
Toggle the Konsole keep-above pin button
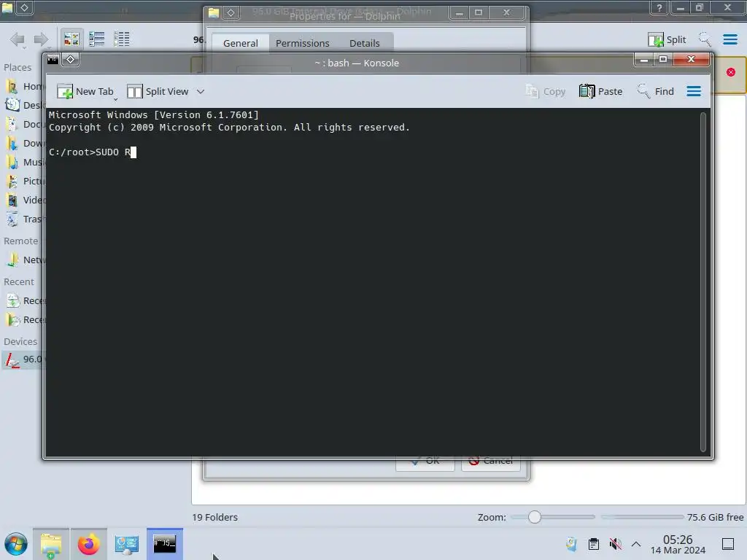pos(71,60)
